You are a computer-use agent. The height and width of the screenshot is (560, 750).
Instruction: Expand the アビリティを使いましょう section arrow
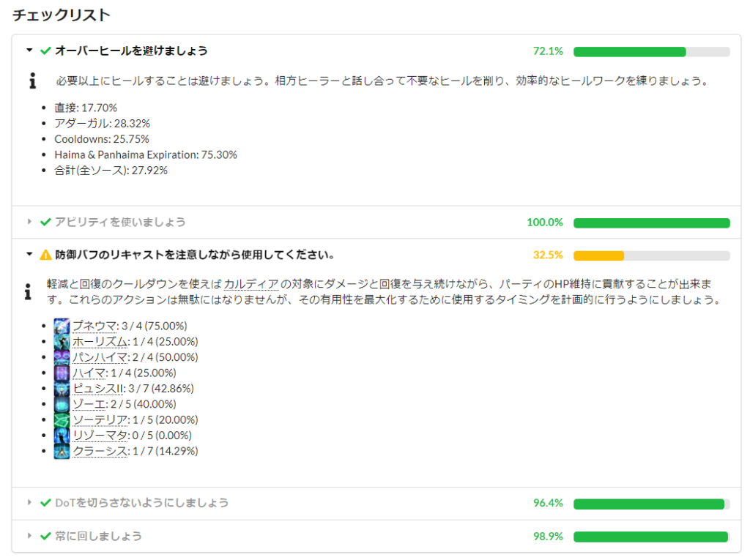(x=29, y=222)
